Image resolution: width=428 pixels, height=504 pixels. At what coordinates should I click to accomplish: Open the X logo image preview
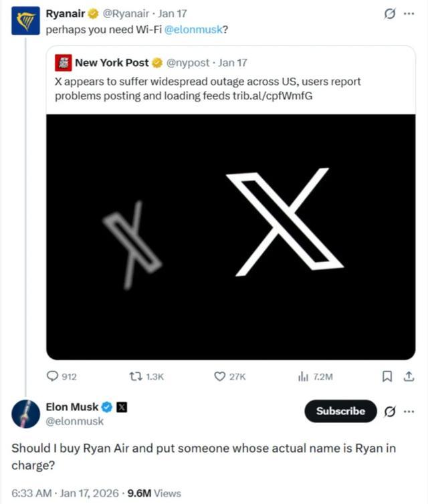(231, 237)
